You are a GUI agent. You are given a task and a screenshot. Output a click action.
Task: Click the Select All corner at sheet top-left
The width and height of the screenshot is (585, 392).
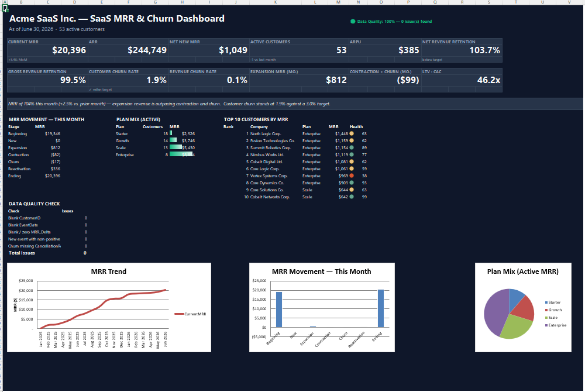point(2,2)
